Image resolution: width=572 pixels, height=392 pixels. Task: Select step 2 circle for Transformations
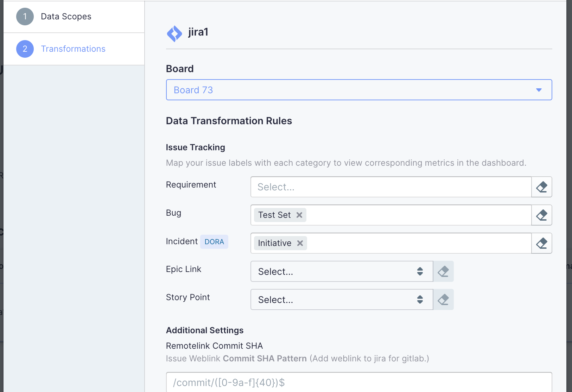pos(25,49)
